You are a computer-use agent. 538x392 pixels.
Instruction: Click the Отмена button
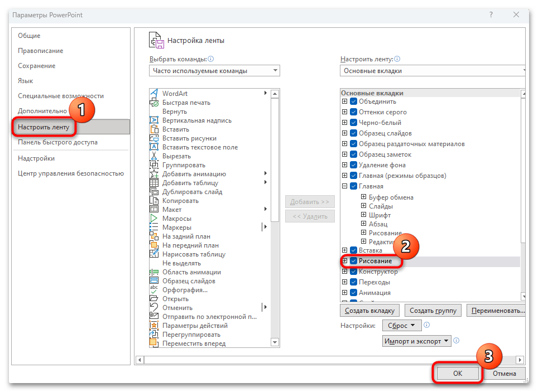(x=504, y=373)
